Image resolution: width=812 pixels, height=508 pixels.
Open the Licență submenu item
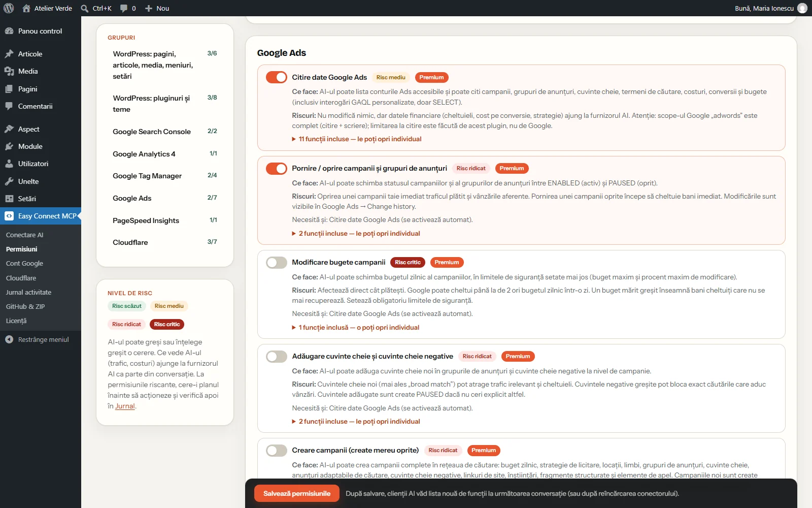[16, 321]
